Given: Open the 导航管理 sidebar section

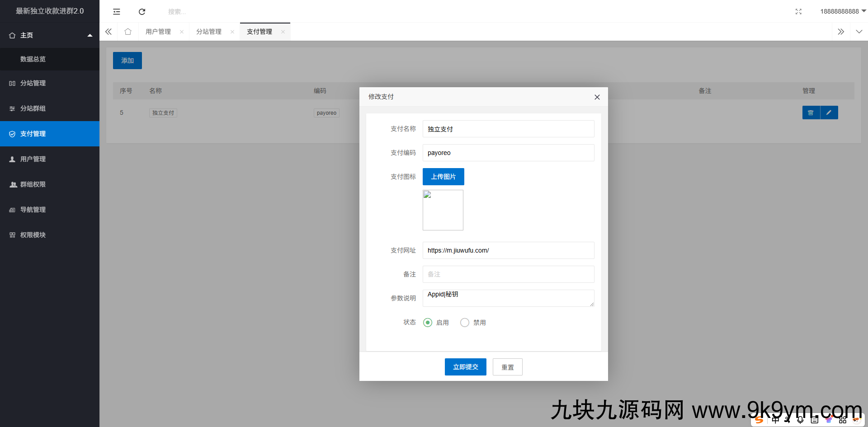Looking at the screenshot, I should point(32,210).
